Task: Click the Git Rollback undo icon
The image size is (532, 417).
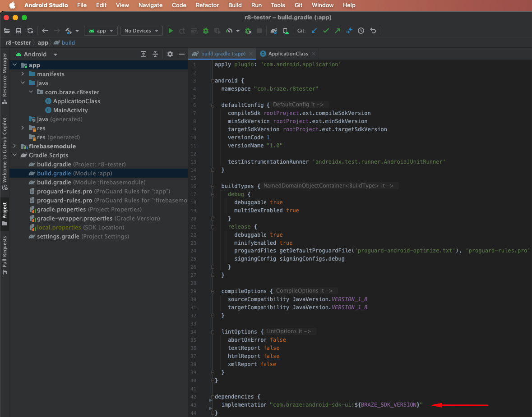Action: coord(373,31)
